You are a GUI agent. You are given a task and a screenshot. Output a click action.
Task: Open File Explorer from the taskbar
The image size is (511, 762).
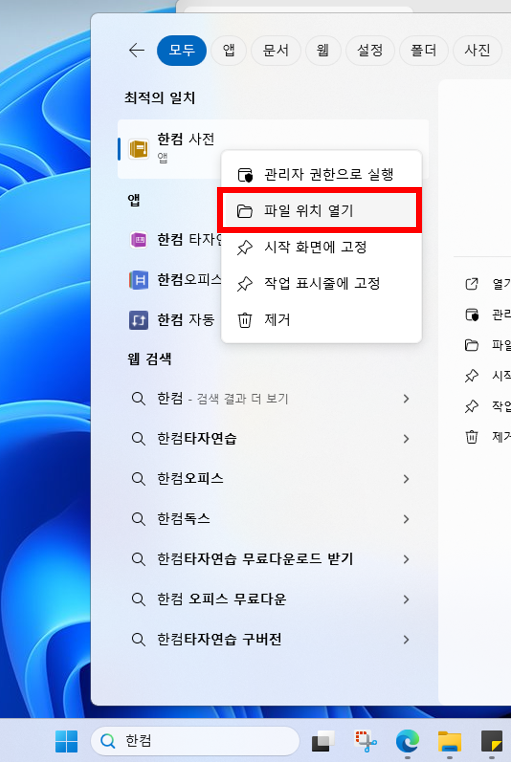pos(449,741)
